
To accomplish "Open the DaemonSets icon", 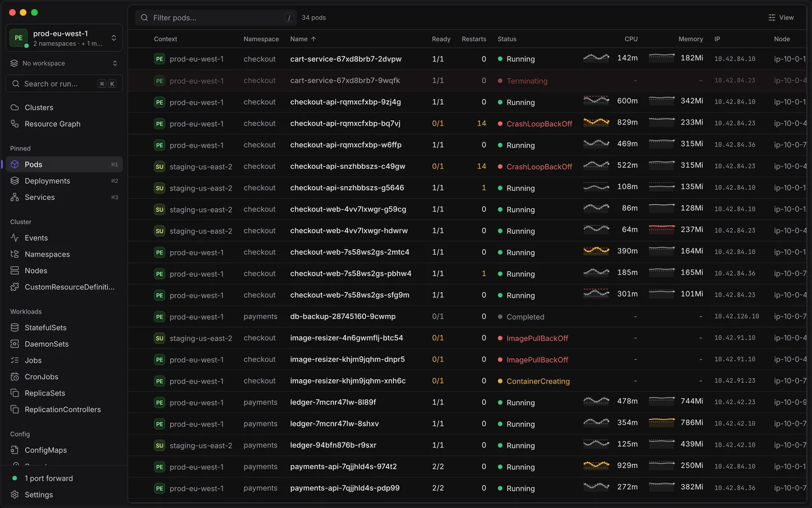I will click(15, 344).
